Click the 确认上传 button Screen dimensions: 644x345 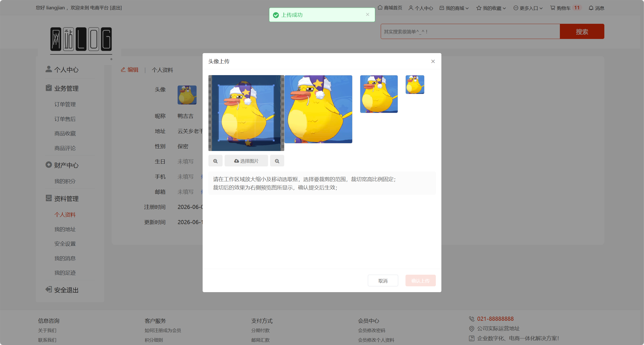pyautogui.click(x=420, y=281)
